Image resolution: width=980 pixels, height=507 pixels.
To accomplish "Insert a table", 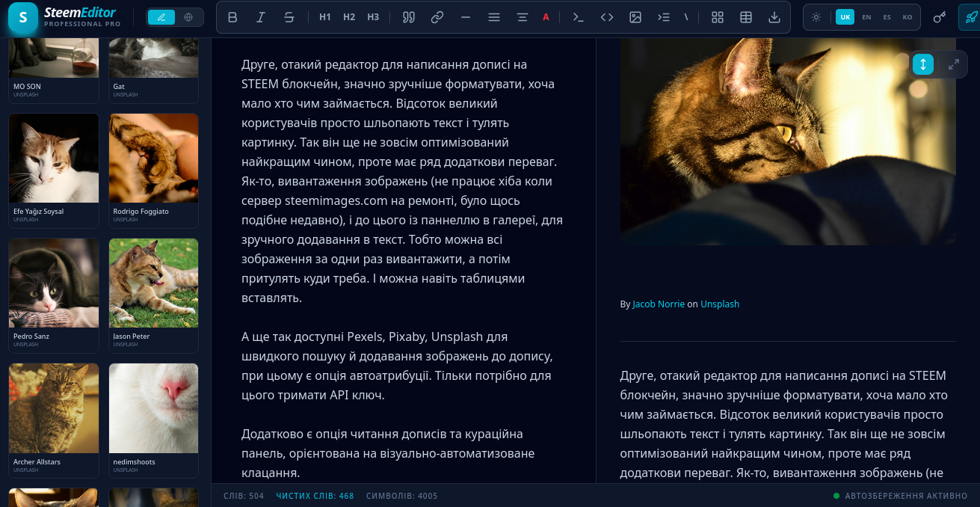I will (746, 17).
